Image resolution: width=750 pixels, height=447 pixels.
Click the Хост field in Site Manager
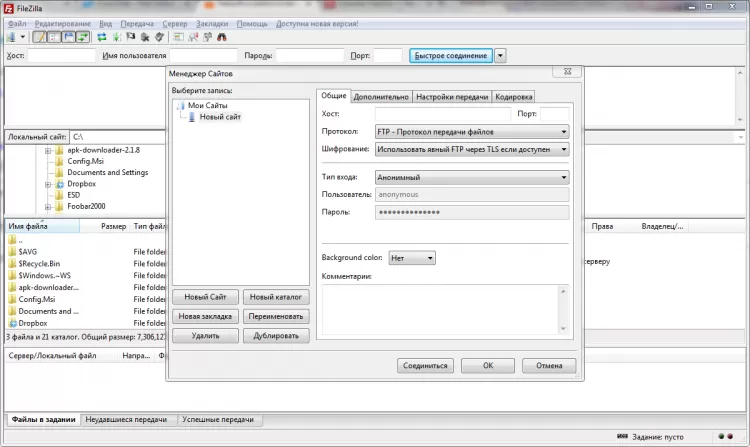click(442, 114)
